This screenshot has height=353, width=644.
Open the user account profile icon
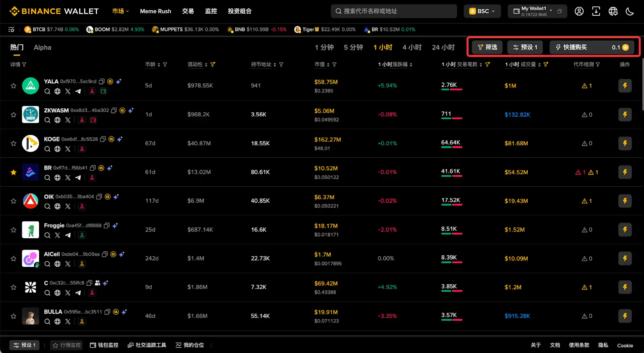(x=579, y=11)
